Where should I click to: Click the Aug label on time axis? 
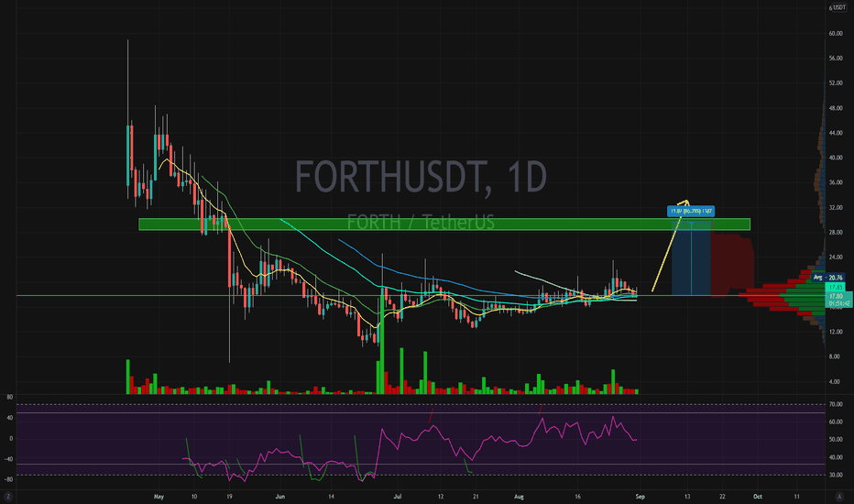pos(519,497)
